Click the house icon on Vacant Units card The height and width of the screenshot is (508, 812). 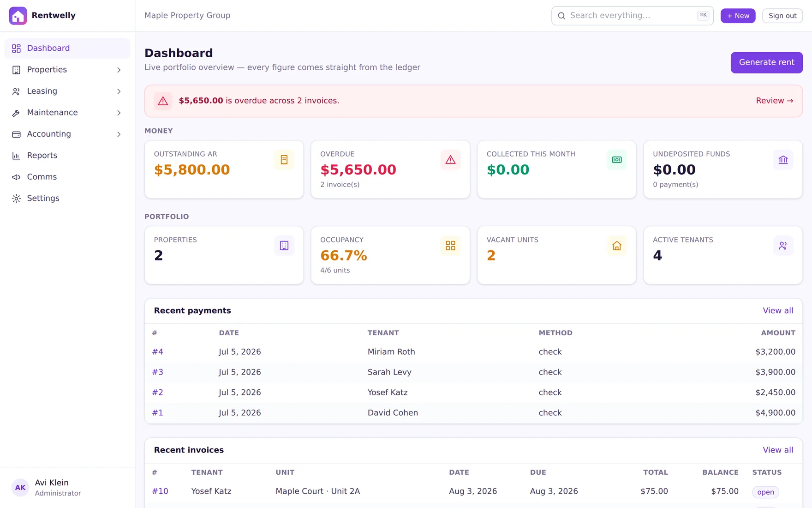(617, 246)
